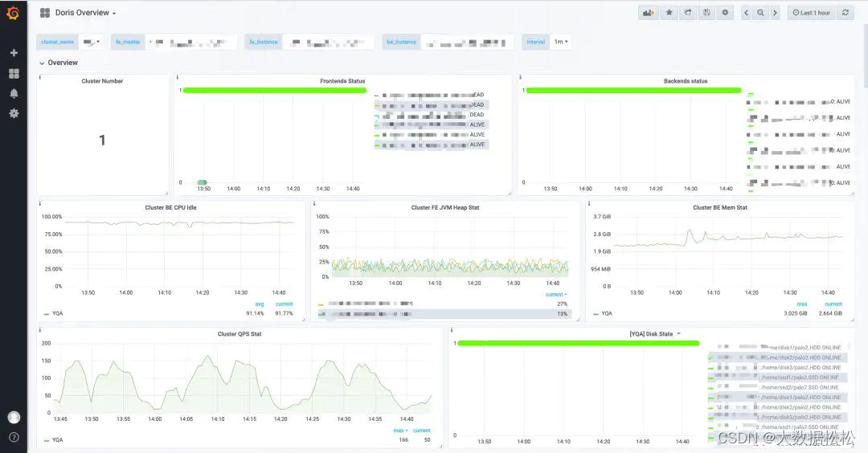Click the cluster_name variable label
This screenshot has width=868, height=453.
click(58, 42)
